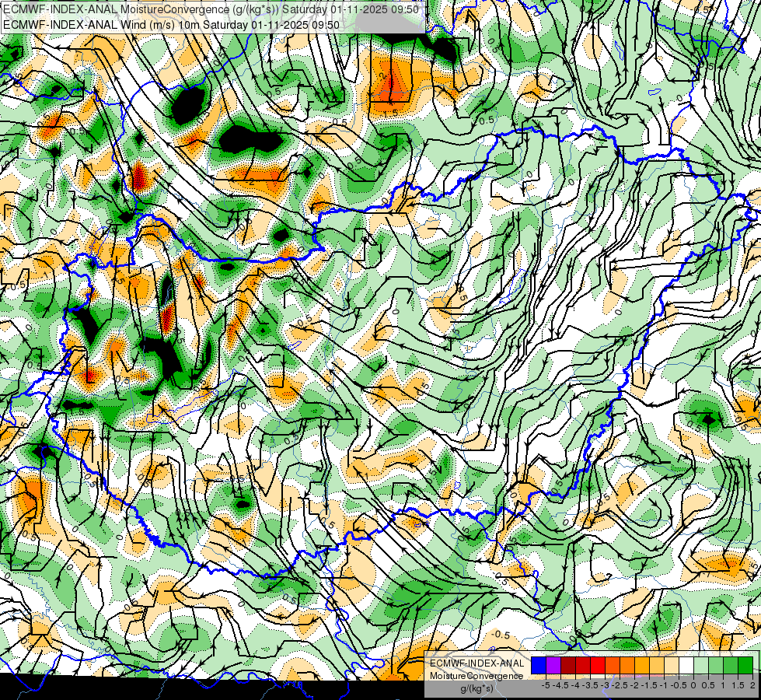Image resolution: width=761 pixels, height=700 pixels.
Task: Click the -5 legend scale value
Action: coord(546,685)
